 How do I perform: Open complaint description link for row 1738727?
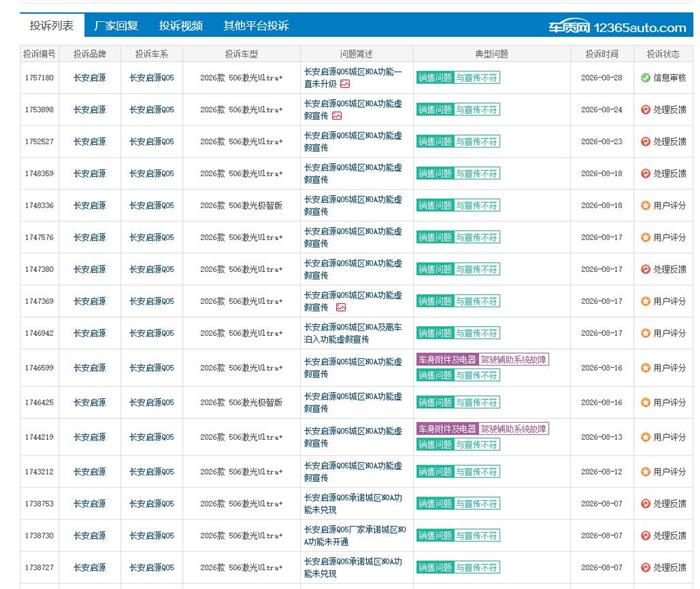tap(353, 568)
